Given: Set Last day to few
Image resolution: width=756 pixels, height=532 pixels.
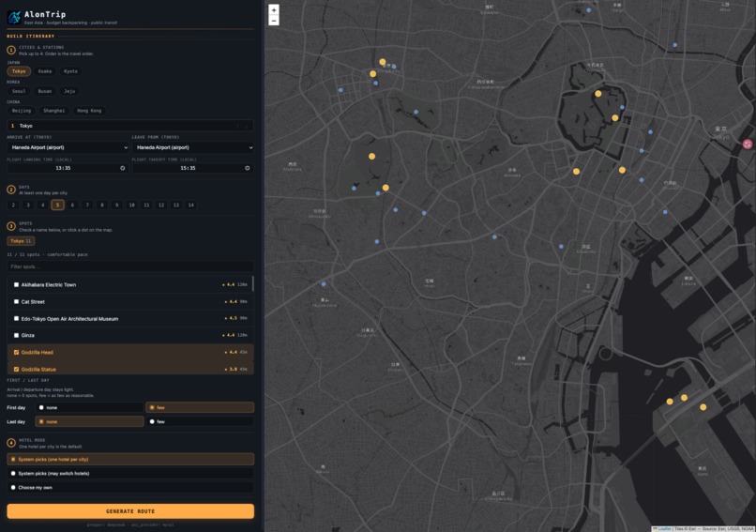Looking at the screenshot, I should (x=200, y=421).
